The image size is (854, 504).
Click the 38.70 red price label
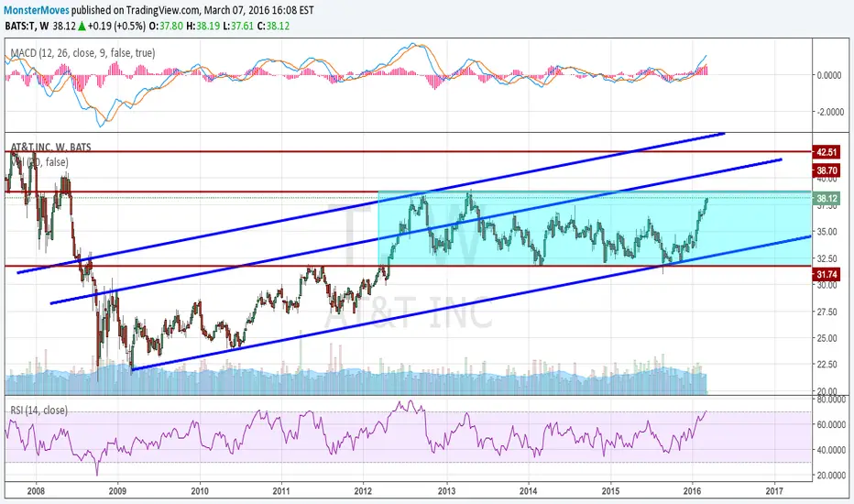pyautogui.click(x=827, y=170)
